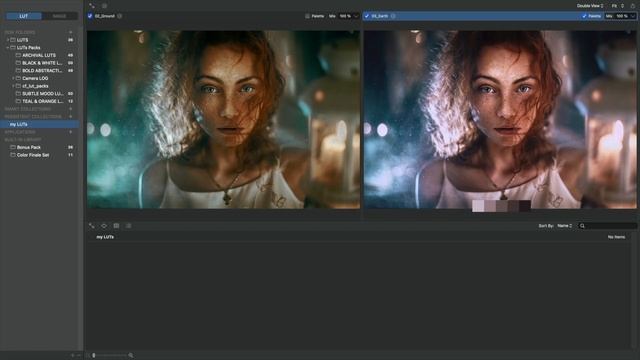Add a new smart collection
Viewport: 640px width, 360px height.
click(71, 109)
